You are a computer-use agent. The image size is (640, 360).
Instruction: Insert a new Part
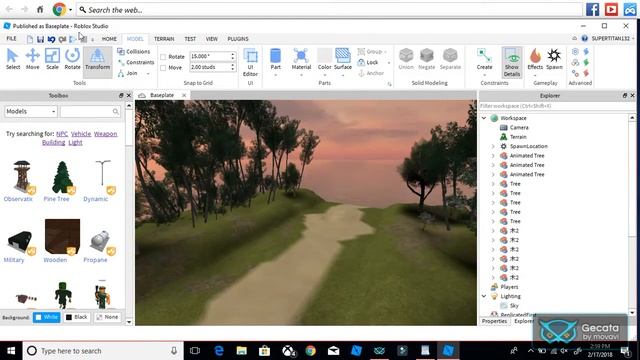(x=276, y=59)
